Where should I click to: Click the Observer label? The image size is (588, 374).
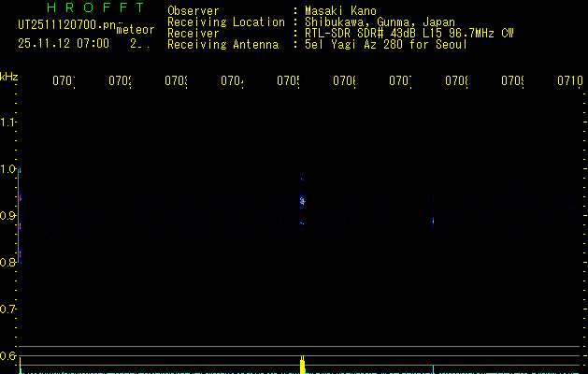point(194,11)
